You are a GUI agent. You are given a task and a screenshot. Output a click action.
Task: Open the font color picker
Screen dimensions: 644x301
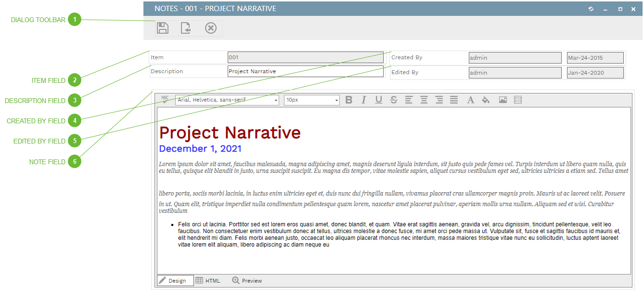coord(470,100)
